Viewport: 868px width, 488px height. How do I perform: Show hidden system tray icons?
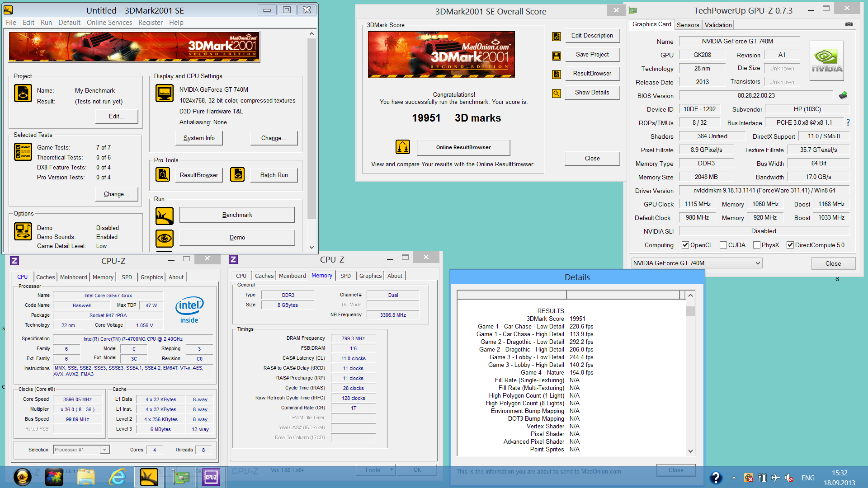(734, 478)
